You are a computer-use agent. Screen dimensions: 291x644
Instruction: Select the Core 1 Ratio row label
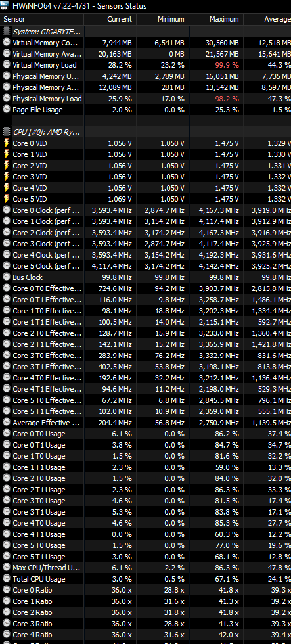point(32,601)
